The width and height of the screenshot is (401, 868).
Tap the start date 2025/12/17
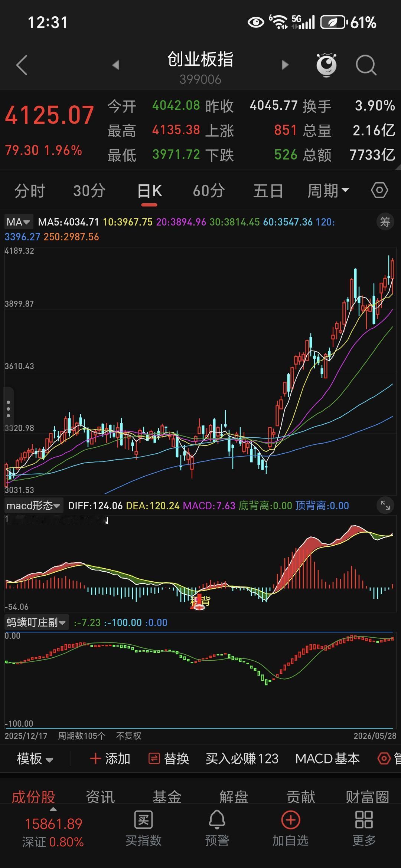coord(26,736)
